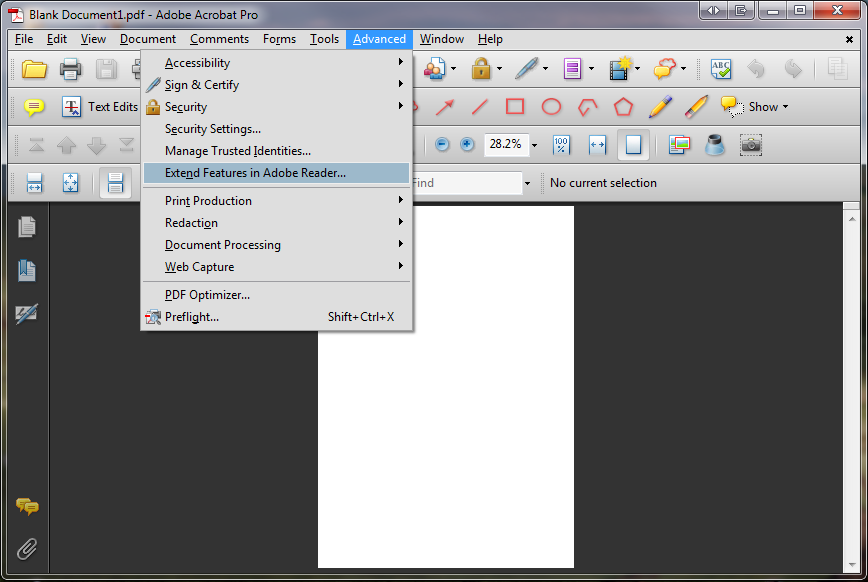
Task: Choose Extend Features in Adobe Reader
Action: pos(276,173)
